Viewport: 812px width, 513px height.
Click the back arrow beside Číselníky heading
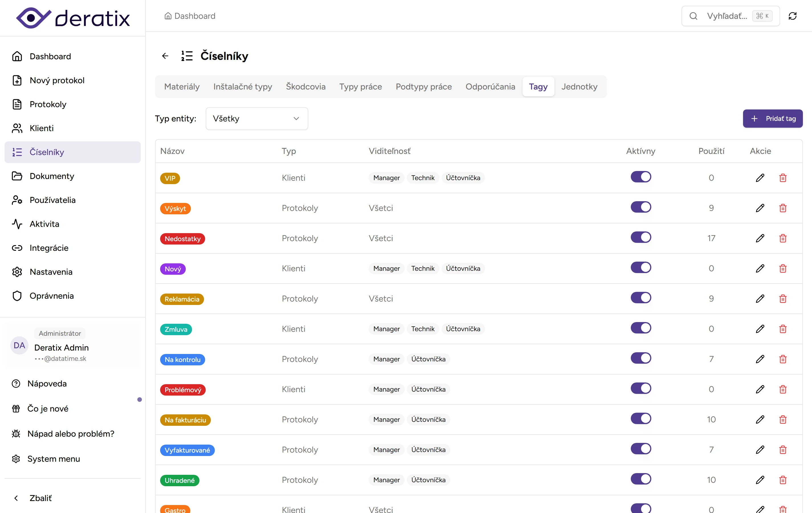(x=165, y=56)
